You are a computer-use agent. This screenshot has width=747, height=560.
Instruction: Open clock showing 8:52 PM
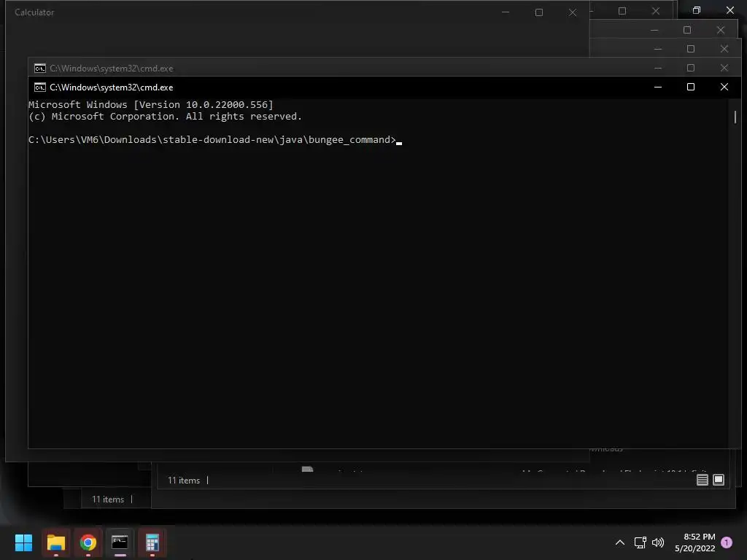tap(695, 542)
